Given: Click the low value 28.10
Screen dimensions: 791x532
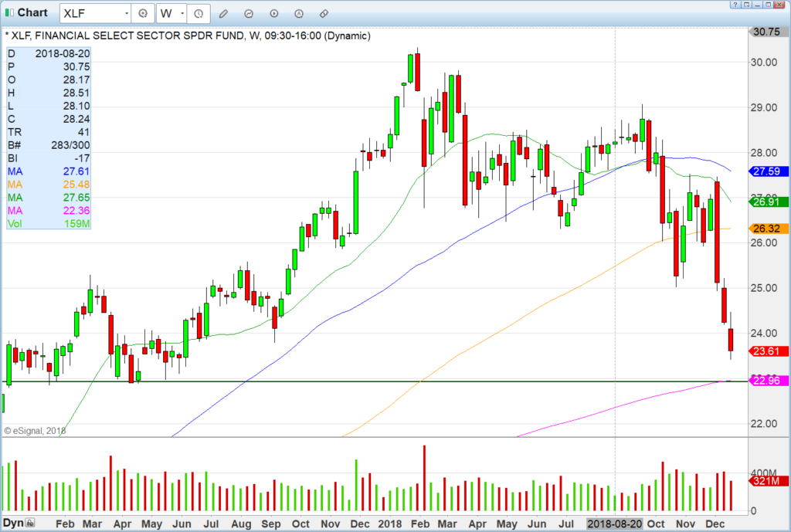Looking at the screenshot, I should pyautogui.click(x=76, y=106).
